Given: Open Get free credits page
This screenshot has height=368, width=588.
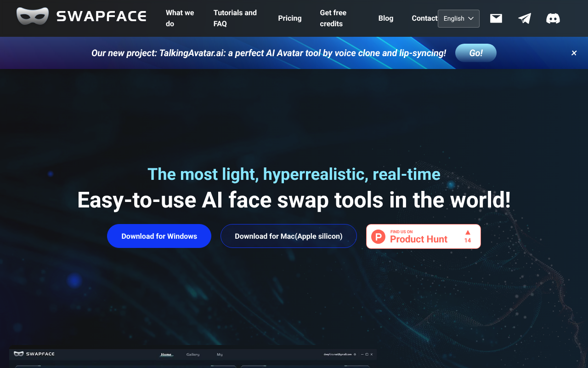Looking at the screenshot, I should (333, 18).
